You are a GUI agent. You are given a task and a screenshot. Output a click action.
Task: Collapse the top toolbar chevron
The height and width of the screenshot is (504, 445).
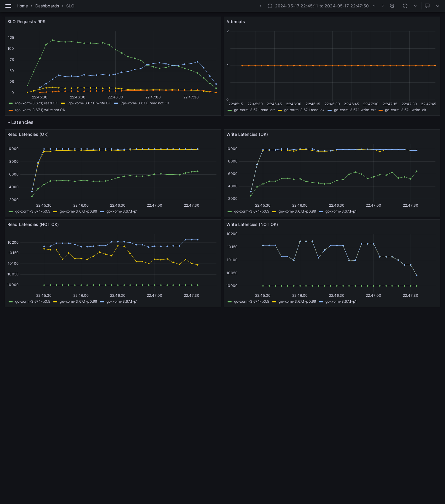(x=438, y=6)
